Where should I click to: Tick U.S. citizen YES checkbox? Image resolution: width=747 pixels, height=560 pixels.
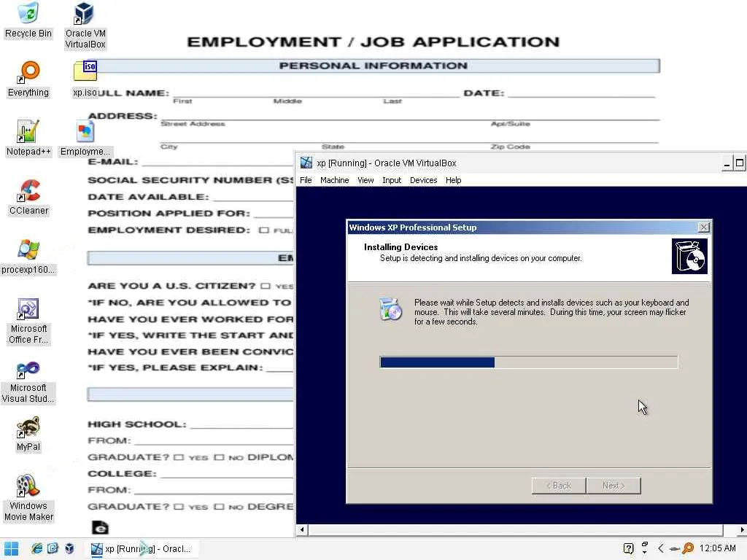[x=266, y=286]
